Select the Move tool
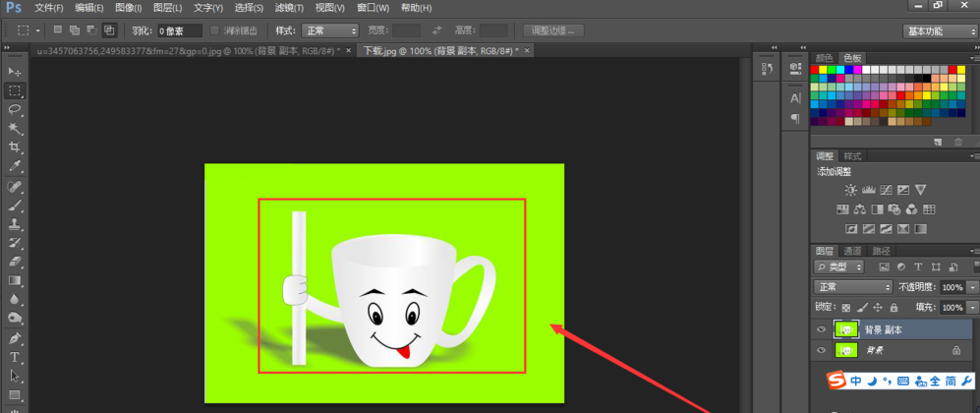The width and height of the screenshot is (980, 413). coord(15,72)
